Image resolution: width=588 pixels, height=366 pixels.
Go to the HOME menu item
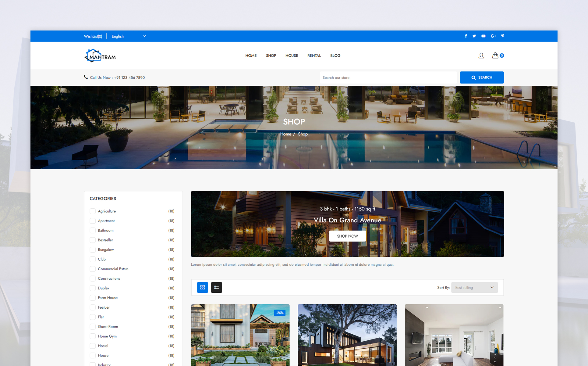tap(251, 56)
